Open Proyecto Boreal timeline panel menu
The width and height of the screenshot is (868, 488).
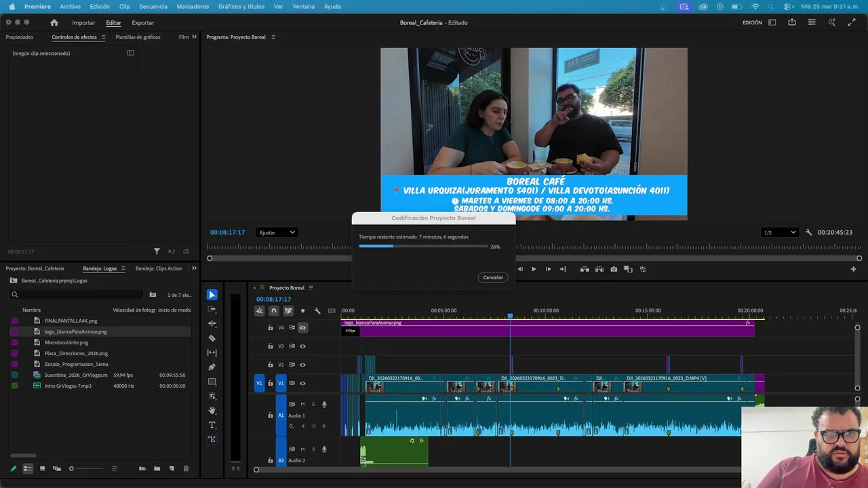click(311, 288)
